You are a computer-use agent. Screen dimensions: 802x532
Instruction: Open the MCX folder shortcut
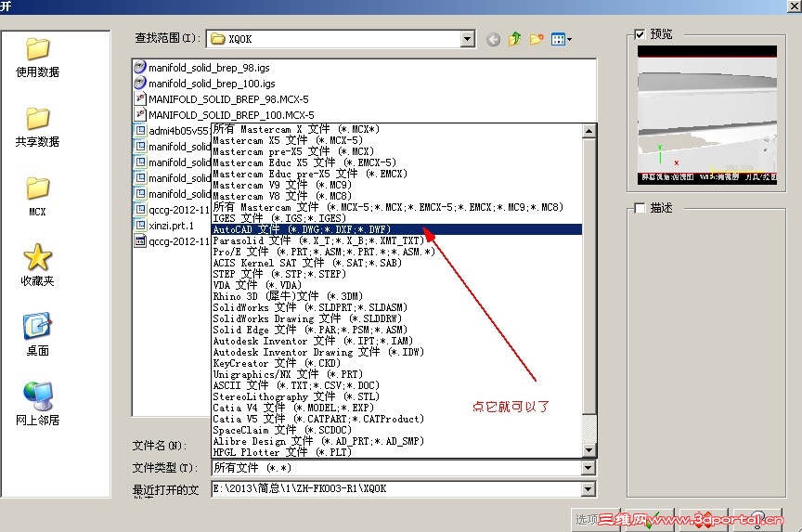point(38,197)
